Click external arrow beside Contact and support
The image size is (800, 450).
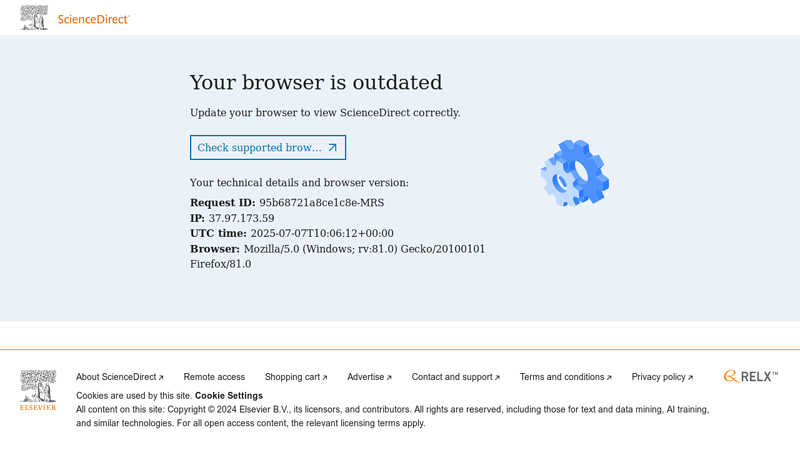(x=497, y=378)
